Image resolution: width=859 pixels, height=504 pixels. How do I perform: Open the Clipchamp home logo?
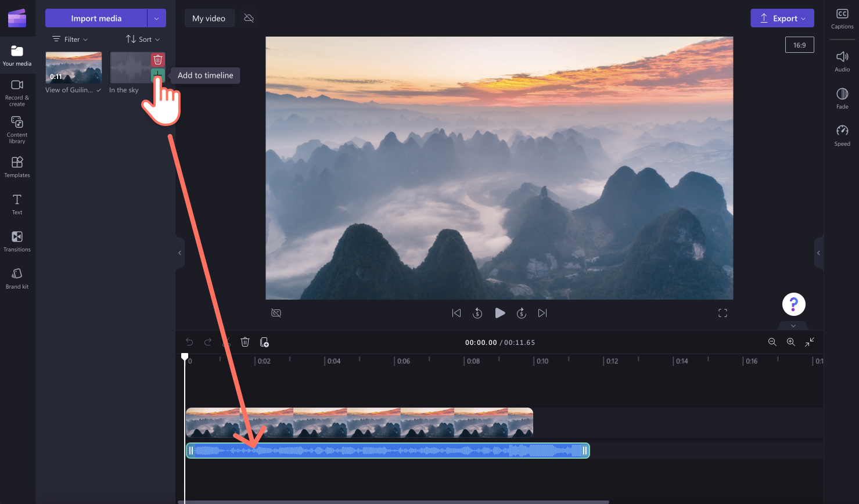(17, 18)
